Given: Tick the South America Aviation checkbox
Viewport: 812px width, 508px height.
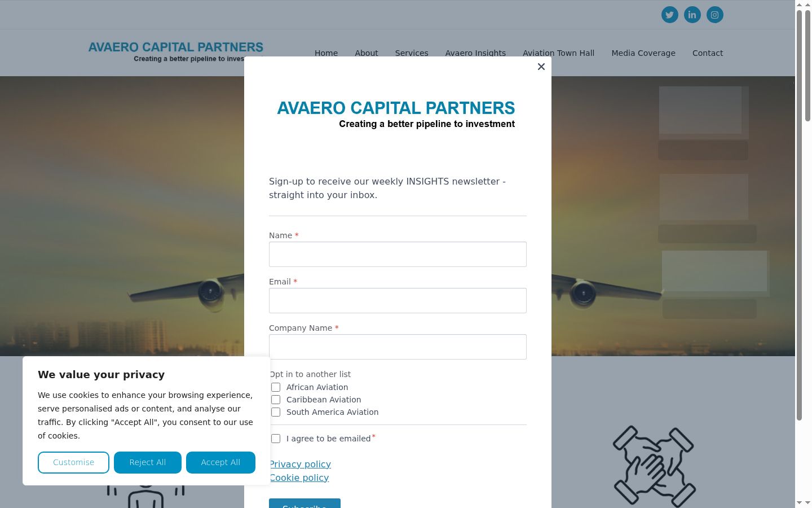Looking at the screenshot, I should click(276, 412).
